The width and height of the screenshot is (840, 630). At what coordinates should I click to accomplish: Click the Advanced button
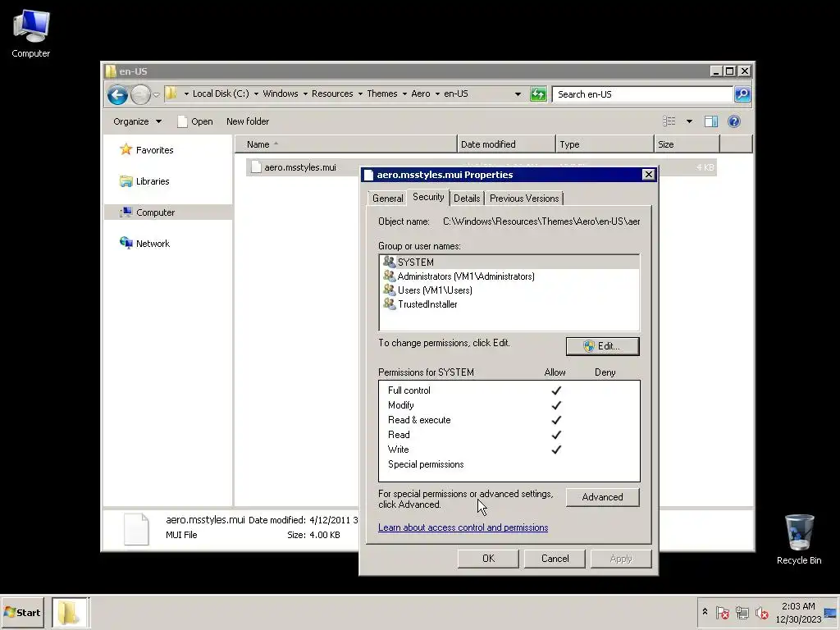pos(602,497)
